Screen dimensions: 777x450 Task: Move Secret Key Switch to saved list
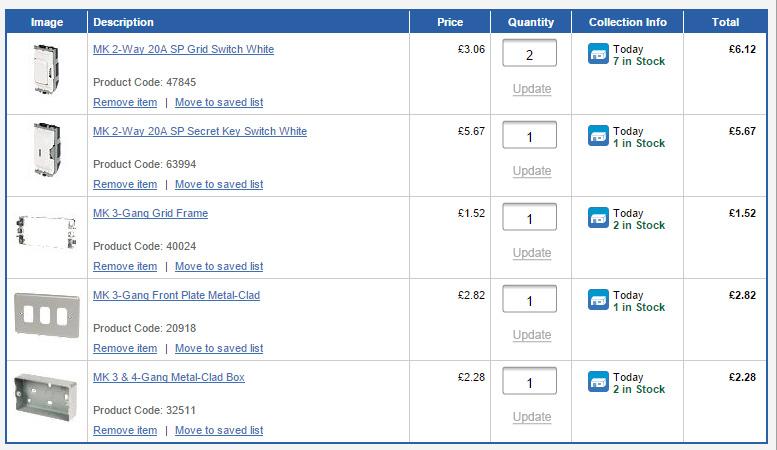click(219, 184)
